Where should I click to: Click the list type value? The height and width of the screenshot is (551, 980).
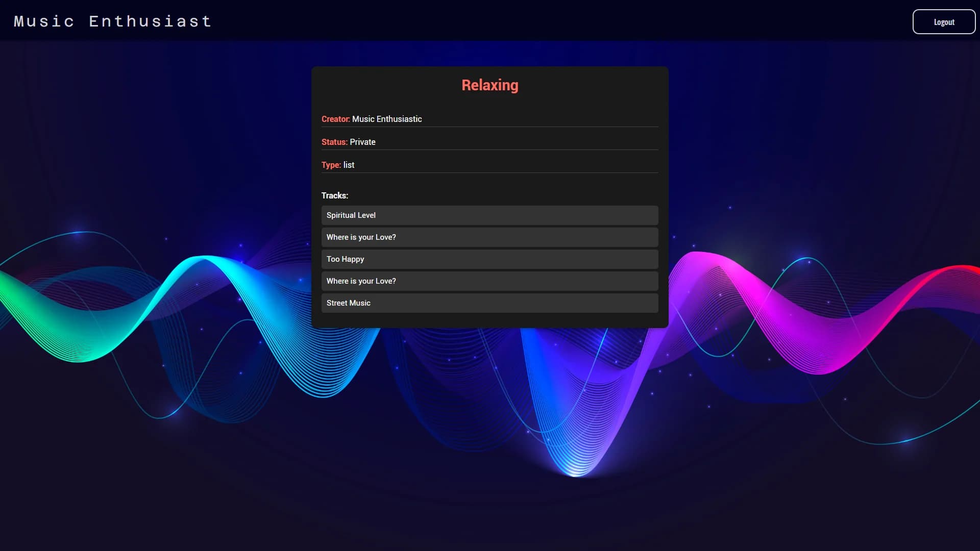click(349, 165)
